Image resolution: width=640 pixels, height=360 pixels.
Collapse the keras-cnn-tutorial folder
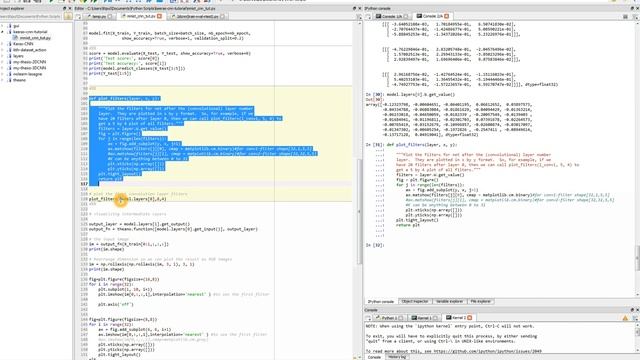2,31
